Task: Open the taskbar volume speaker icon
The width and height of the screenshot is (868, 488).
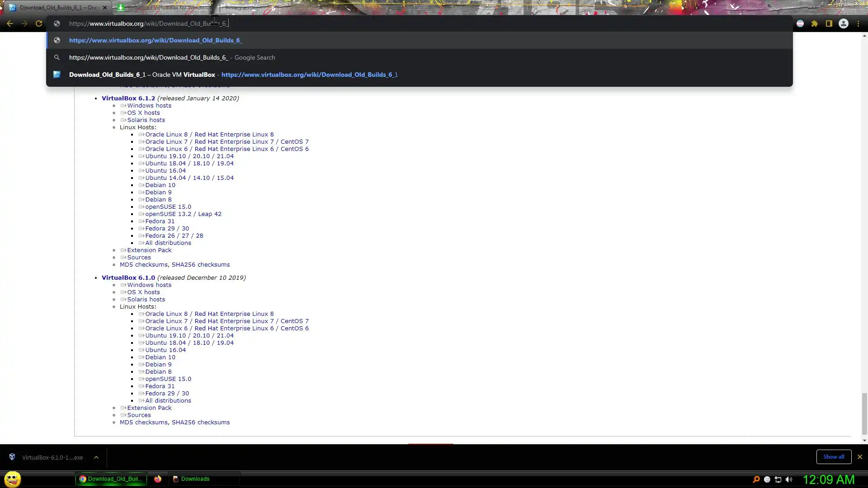Action: click(x=789, y=479)
